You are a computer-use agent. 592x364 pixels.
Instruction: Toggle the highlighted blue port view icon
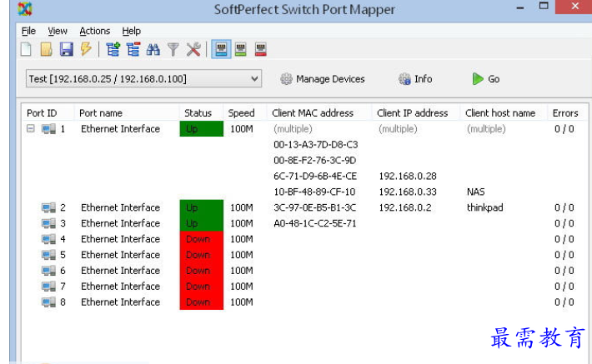point(221,49)
